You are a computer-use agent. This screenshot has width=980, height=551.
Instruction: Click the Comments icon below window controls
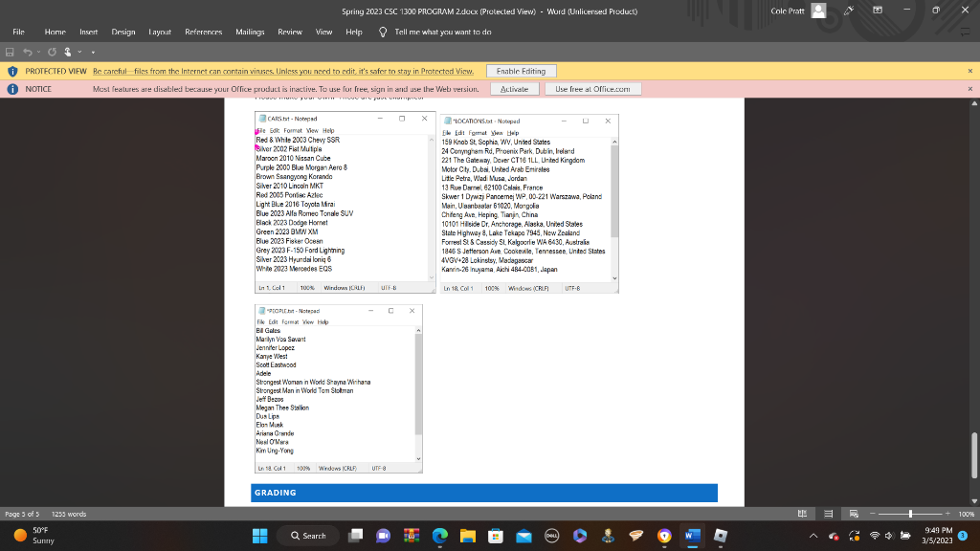tap(966, 32)
